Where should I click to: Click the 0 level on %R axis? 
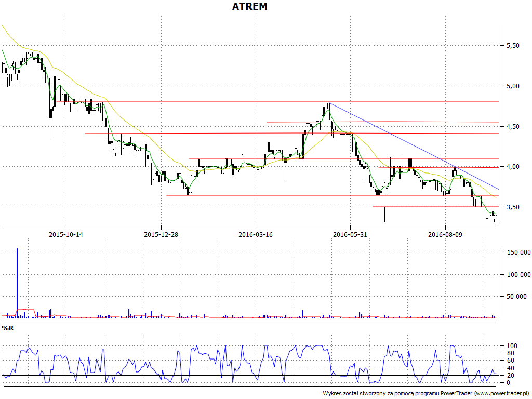(x=508, y=383)
